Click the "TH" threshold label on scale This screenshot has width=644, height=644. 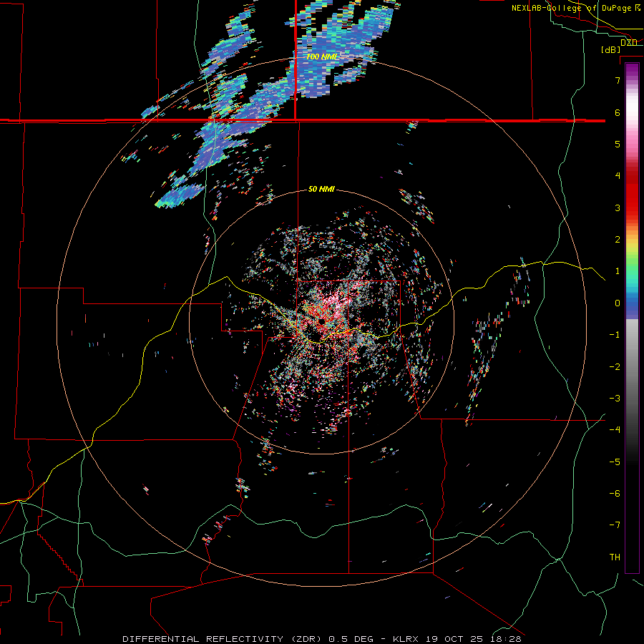point(615,557)
